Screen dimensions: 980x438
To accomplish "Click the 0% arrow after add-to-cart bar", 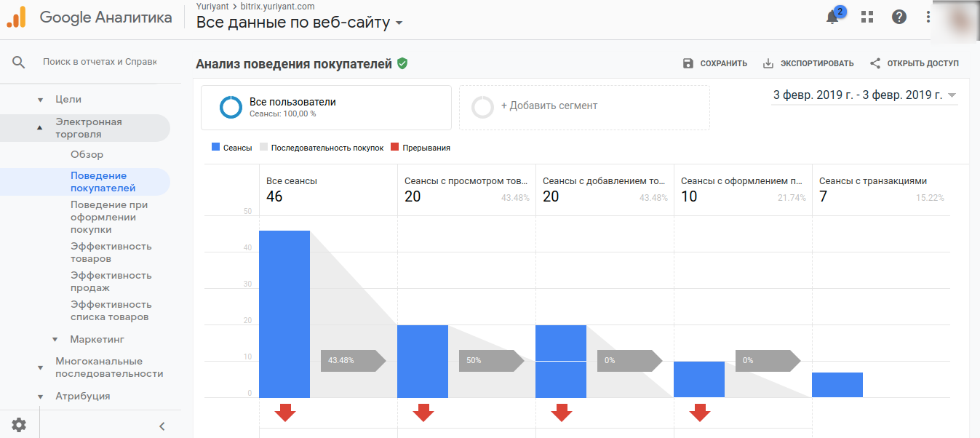I will (630, 360).
